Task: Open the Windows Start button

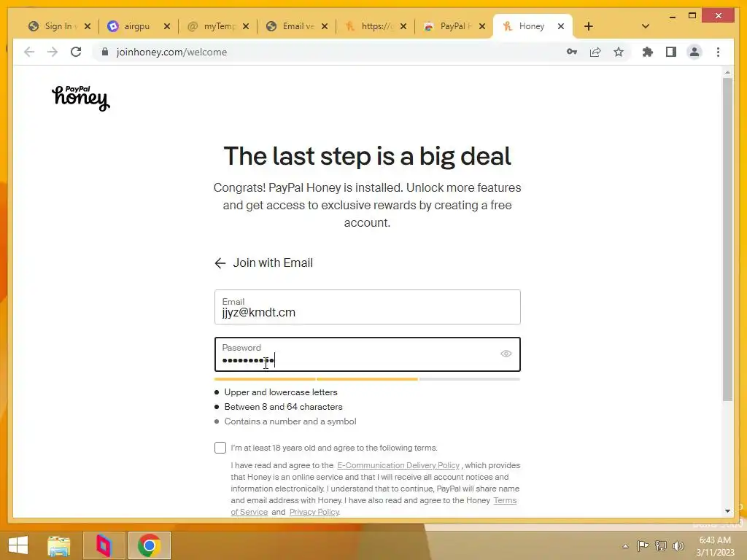Action: [18, 545]
